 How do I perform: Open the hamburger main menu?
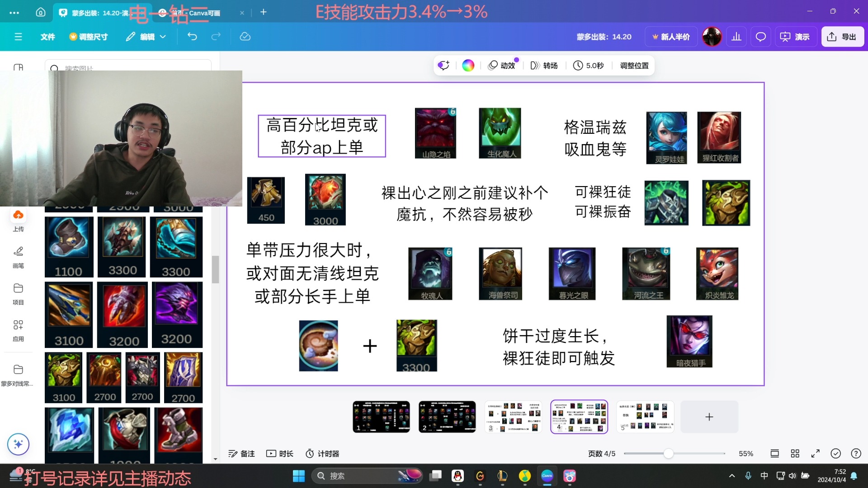(18, 37)
